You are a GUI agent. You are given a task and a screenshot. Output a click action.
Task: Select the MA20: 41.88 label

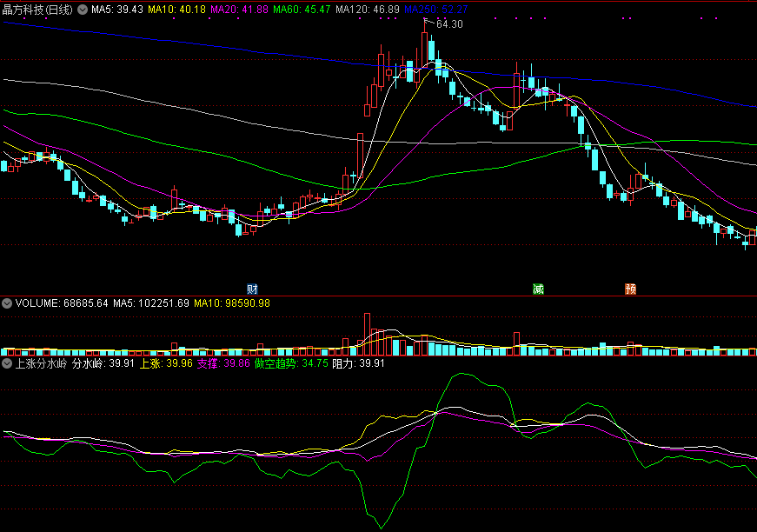(x=240, y=10)
